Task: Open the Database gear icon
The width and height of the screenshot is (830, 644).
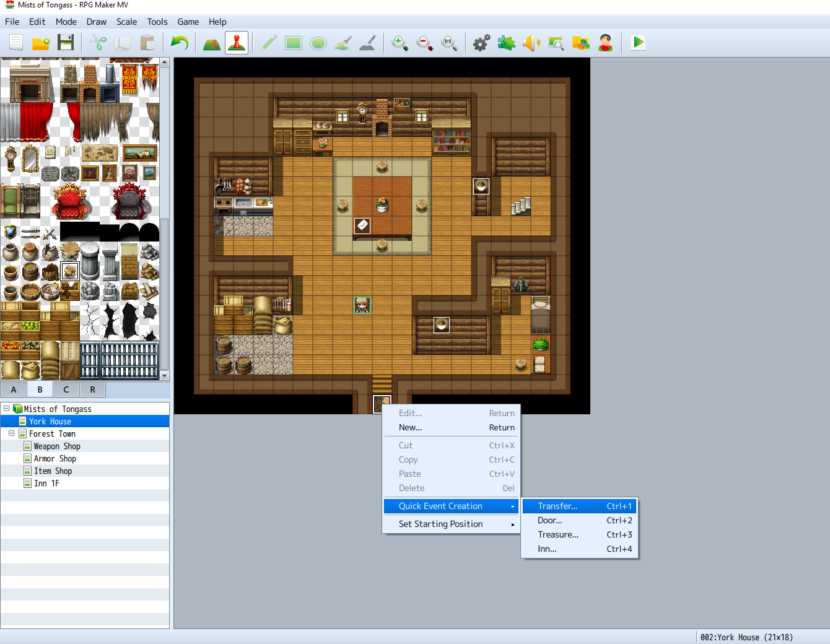Action: coord(481,43)
